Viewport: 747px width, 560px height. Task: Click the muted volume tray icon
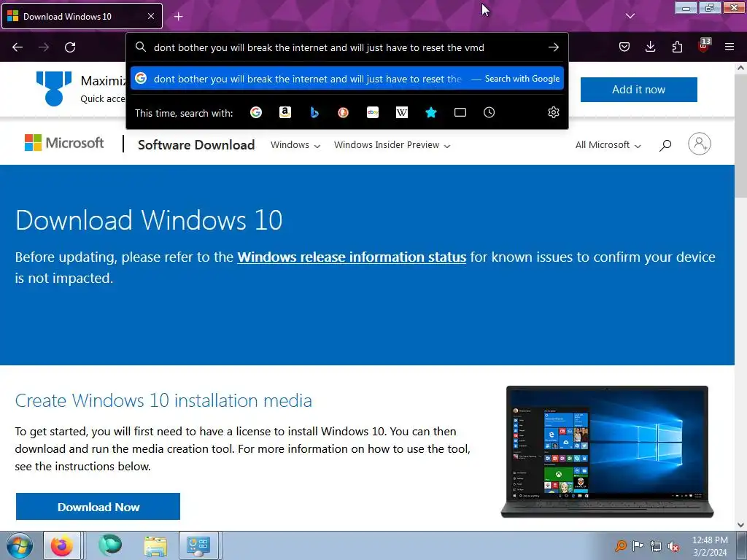(x=673, y=546)
